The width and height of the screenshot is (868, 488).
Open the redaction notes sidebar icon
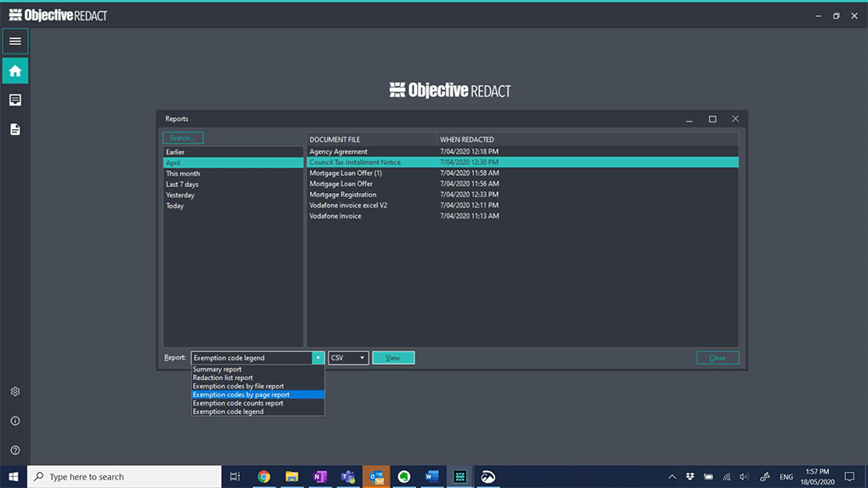click(15, 100)
